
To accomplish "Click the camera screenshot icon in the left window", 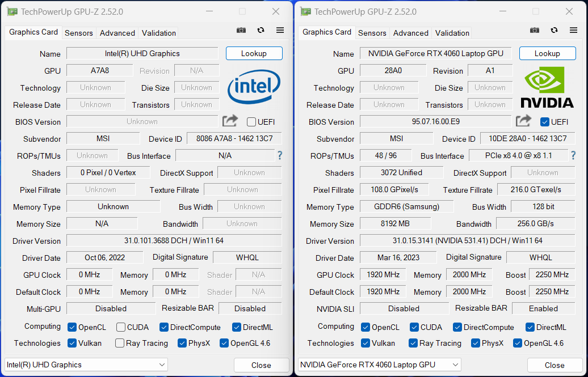I will point(241,30).
